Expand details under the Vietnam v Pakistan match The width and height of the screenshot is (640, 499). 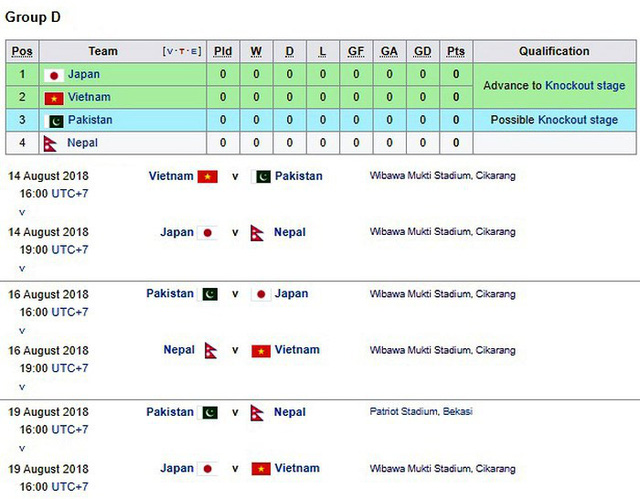(x=21, y=213)
